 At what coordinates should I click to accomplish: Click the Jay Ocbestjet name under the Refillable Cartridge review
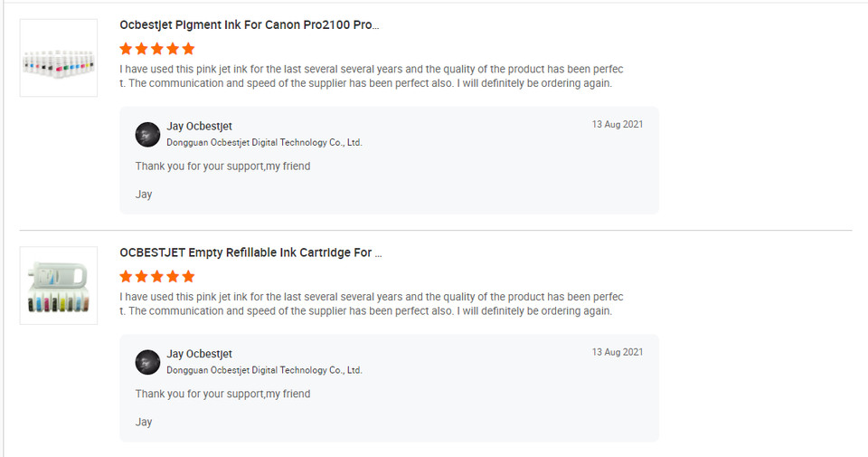pyautogui.click(x=199, y=354)
